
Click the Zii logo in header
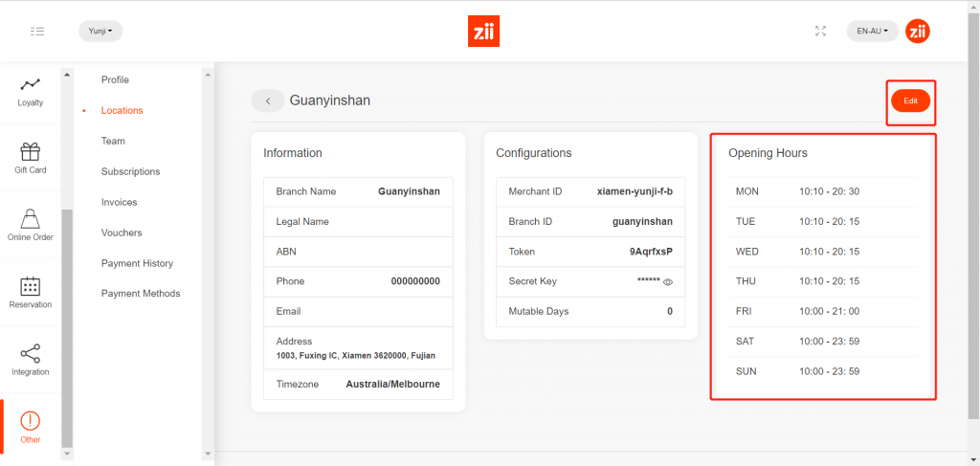[485, 32]
